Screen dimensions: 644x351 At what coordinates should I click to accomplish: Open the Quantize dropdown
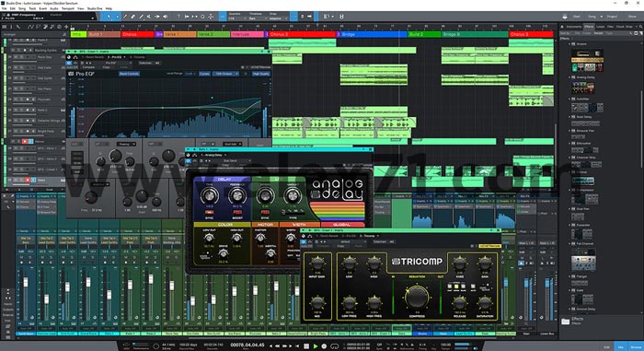coord(237,18)
